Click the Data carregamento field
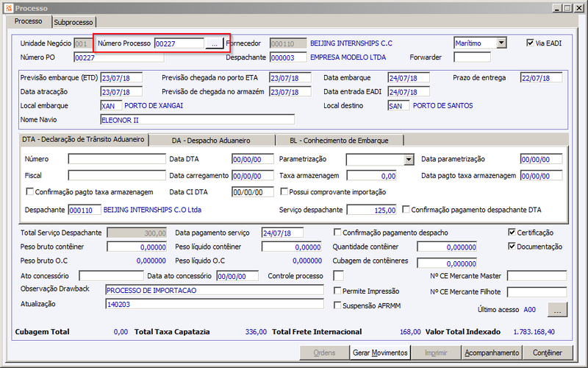The image size is (588, 368). click(253, 176)
